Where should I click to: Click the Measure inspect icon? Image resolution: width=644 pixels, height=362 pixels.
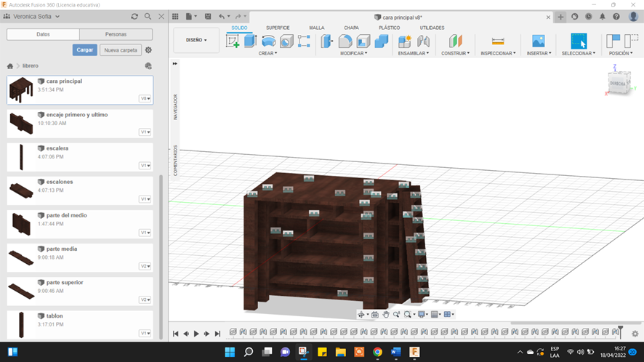(498, 41)
